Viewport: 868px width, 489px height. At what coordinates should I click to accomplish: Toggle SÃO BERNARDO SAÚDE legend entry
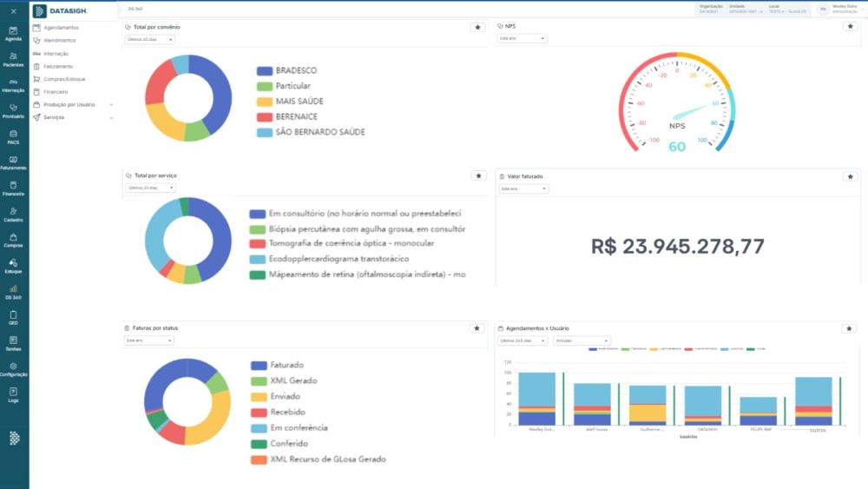[311, 132]
